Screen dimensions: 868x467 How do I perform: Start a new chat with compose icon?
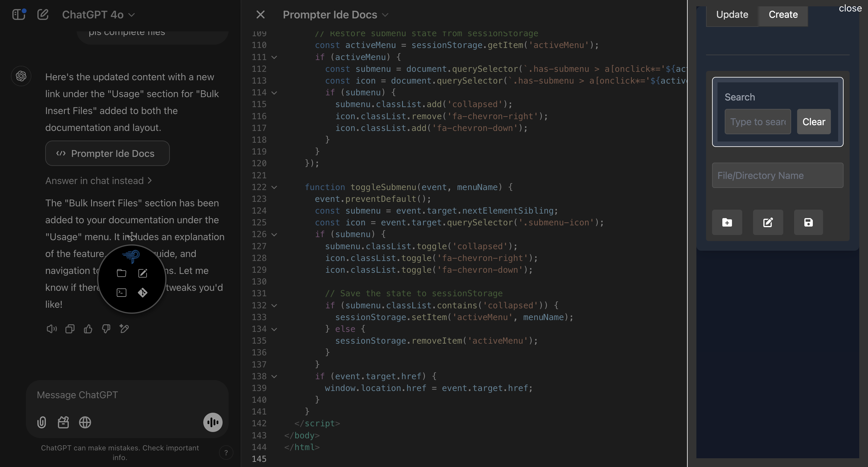pyautogui.click(x=43, y=14)
